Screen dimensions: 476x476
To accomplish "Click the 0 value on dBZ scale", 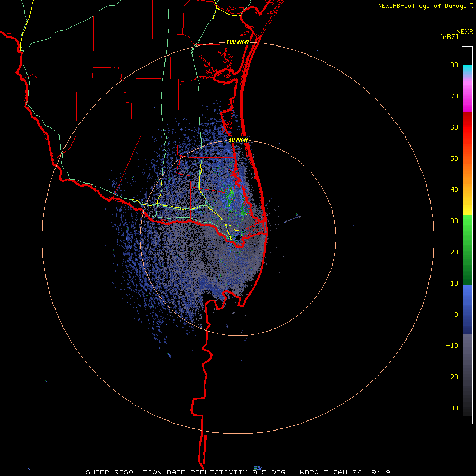I will pyautogui.click(x=456, y=315).
